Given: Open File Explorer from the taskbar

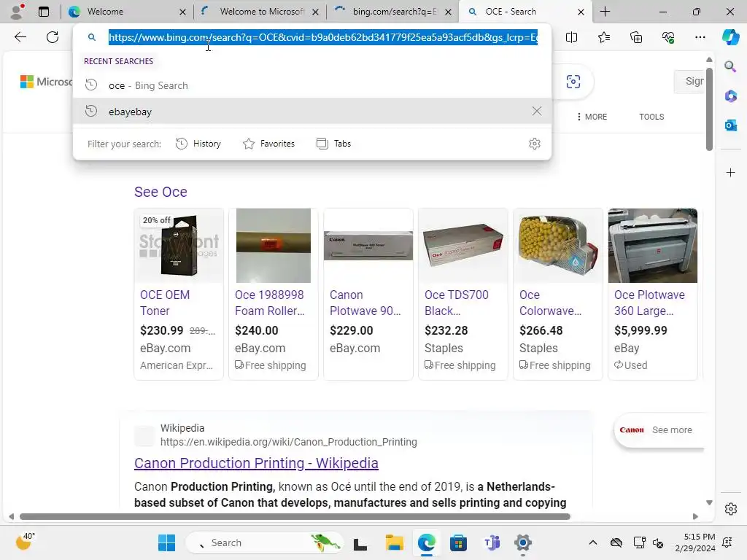Looking at the screenshot, I should point(395,542).
